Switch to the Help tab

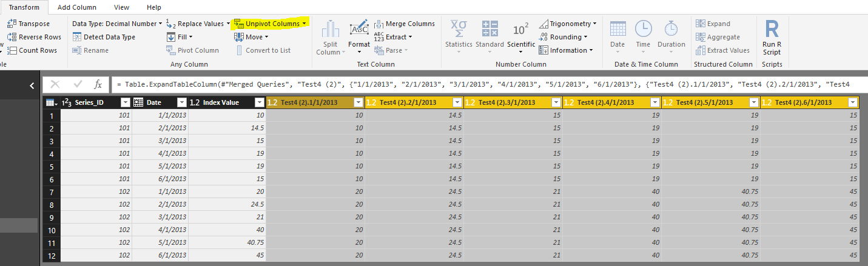(154, 7)
